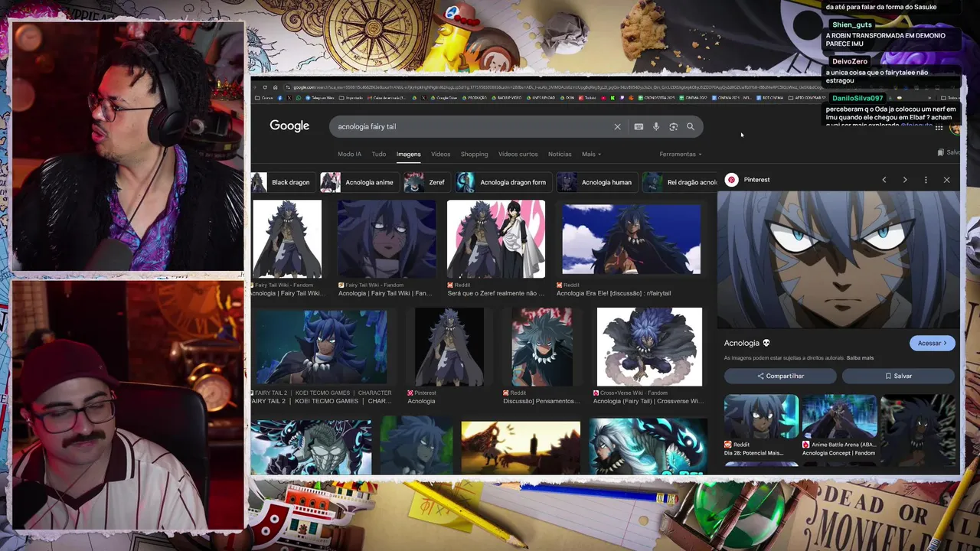Click the Acessar button
Screen dimensions: 980x551
click(932, 343)
